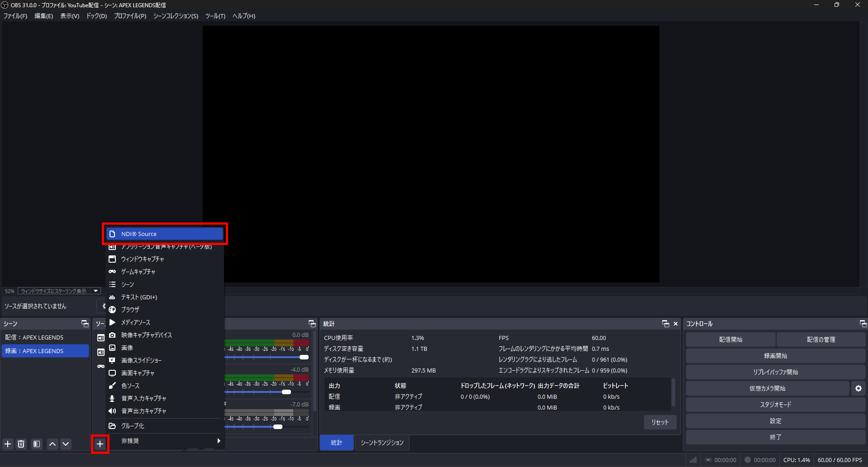Click 録画開始 button
Viewport: 868px width, 467px height.
(x=776, y=356)
